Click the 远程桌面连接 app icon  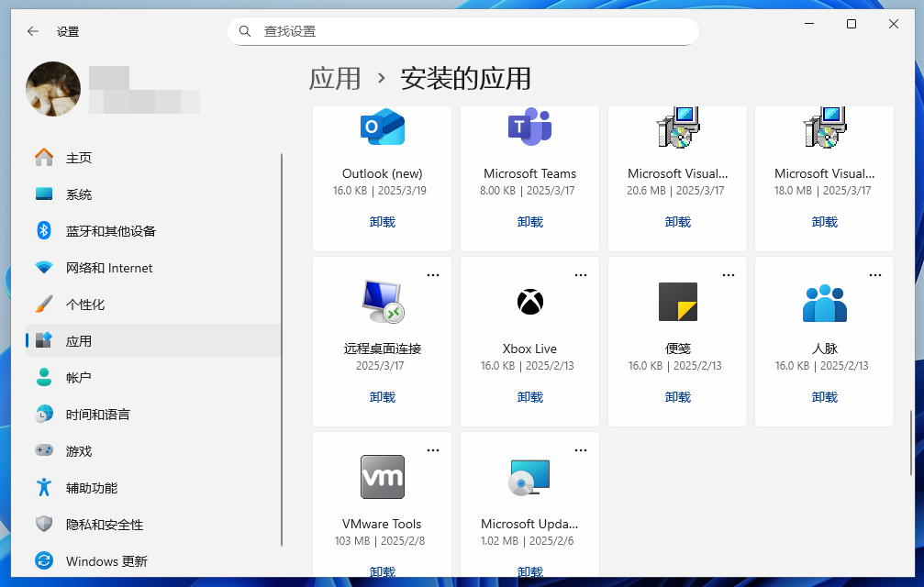(383, 302)
